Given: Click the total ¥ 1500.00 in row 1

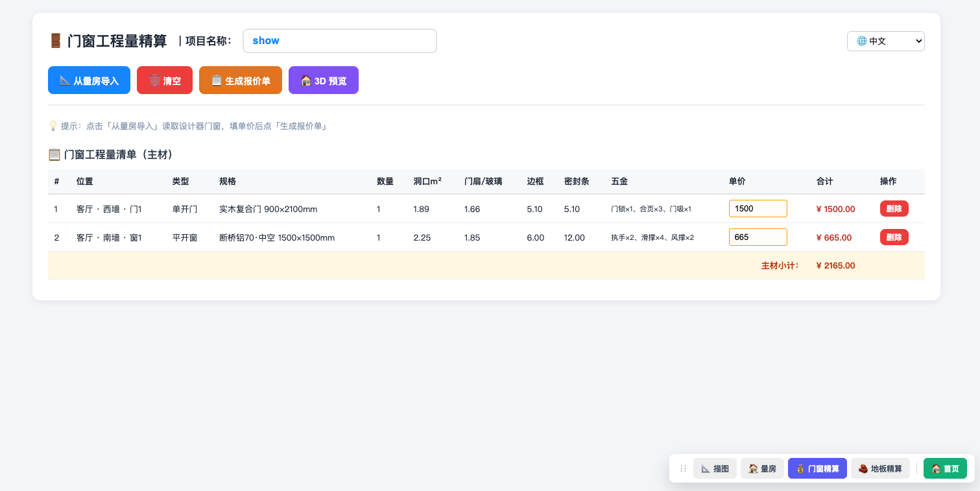Looking at the screenshot, I should 835,209.
